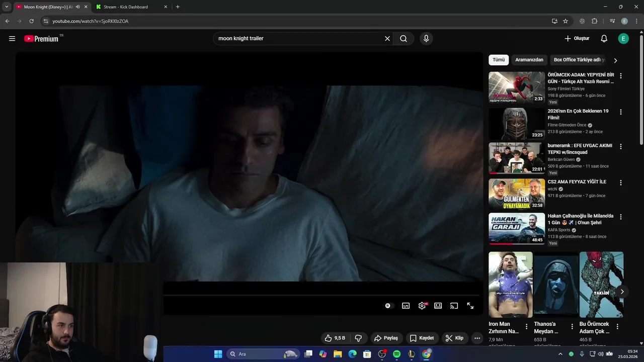Open the burneramk Efe Uygaç video thumbnail
Viewport: 644px width, 362px height.
point(517,158)
